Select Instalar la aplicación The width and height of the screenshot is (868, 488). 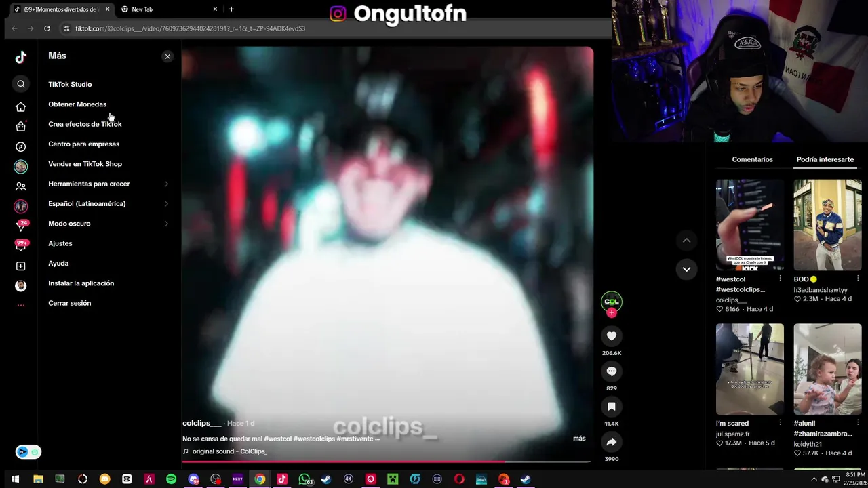81,283
